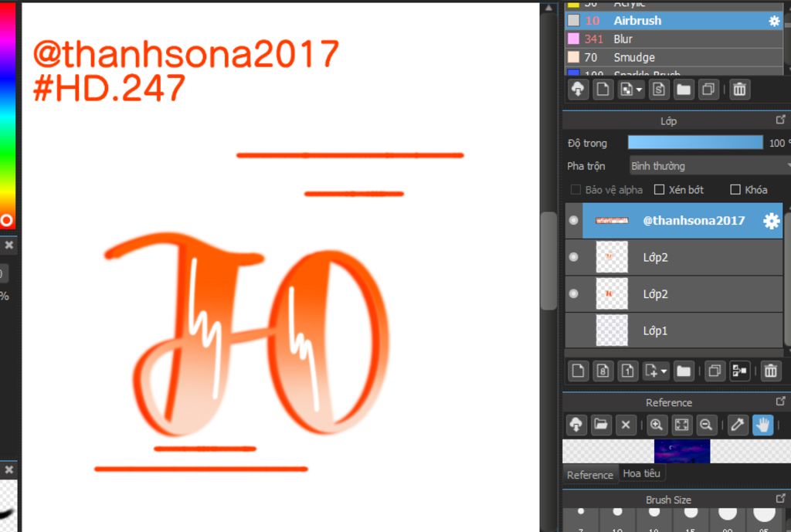The height and width of the screenshot is (532, 791).
Task: Add a script brush
Action: point(659,90)
